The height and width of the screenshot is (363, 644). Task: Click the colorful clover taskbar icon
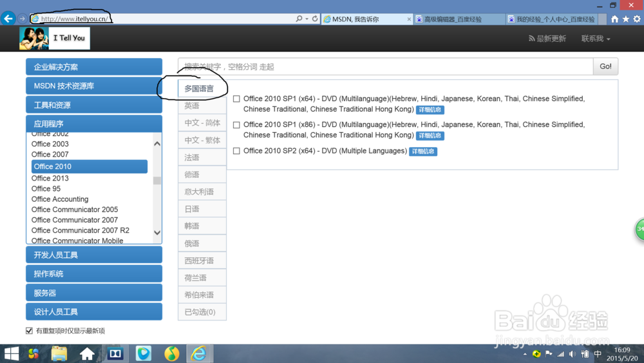[33, 353]
